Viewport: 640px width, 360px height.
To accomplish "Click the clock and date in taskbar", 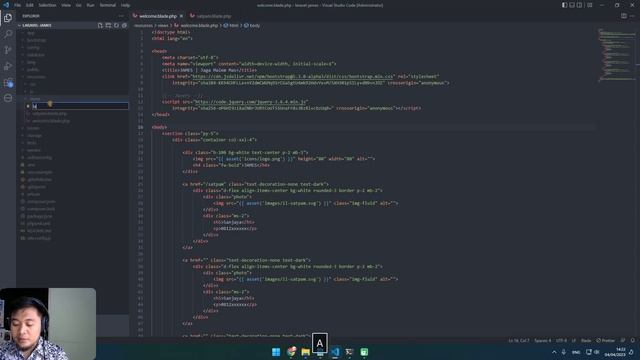I will coord(616,352).
